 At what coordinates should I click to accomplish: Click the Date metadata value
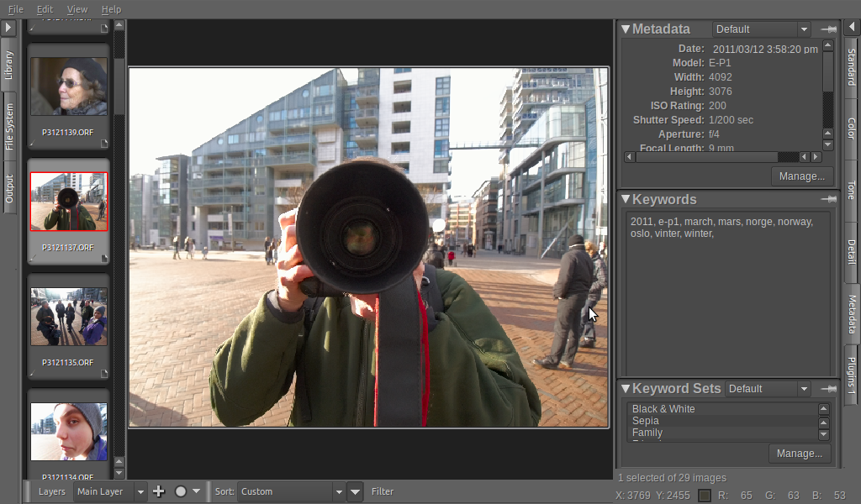(x=765, y=49)
